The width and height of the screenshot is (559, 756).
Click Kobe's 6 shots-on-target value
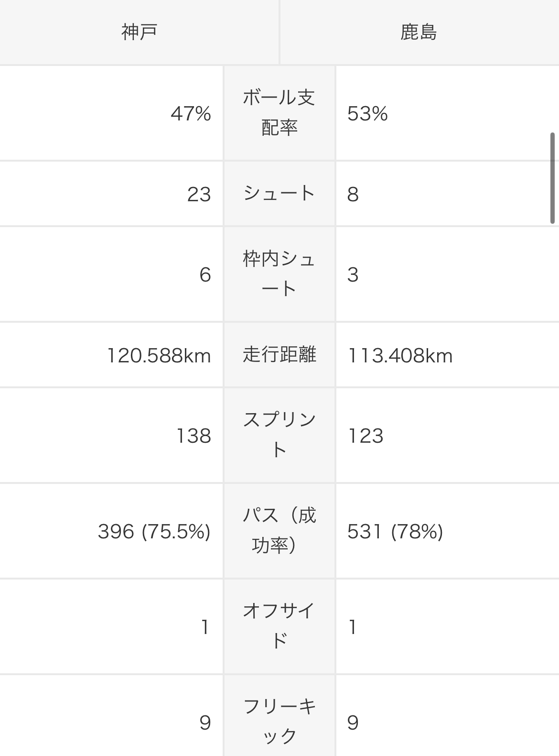pyautogui.click(x=205, y=275)
